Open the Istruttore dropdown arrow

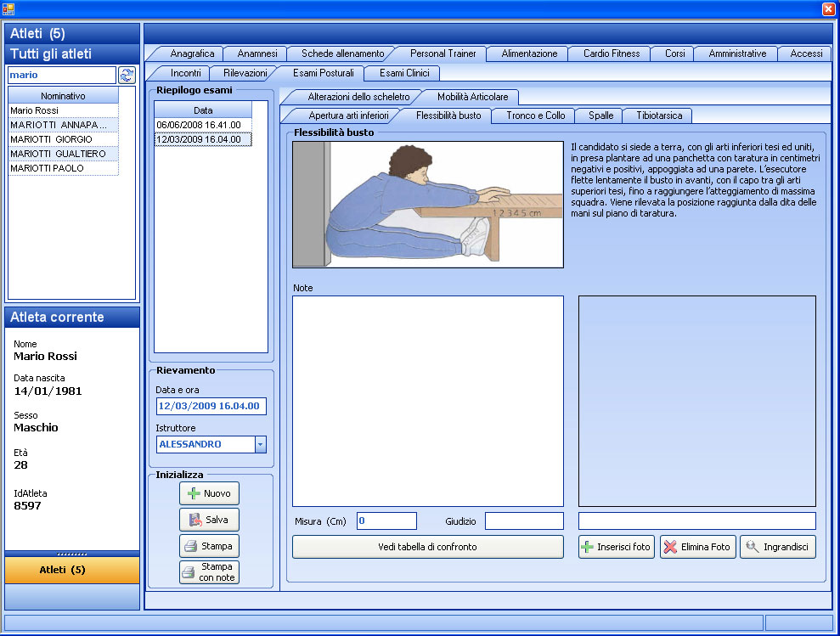click(x=261, y=444)
